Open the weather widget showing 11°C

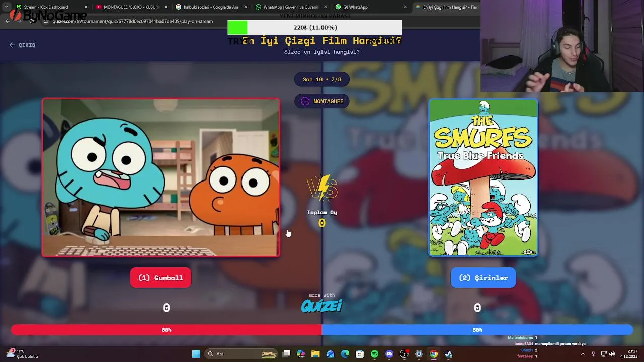click(x=22, y=354)
